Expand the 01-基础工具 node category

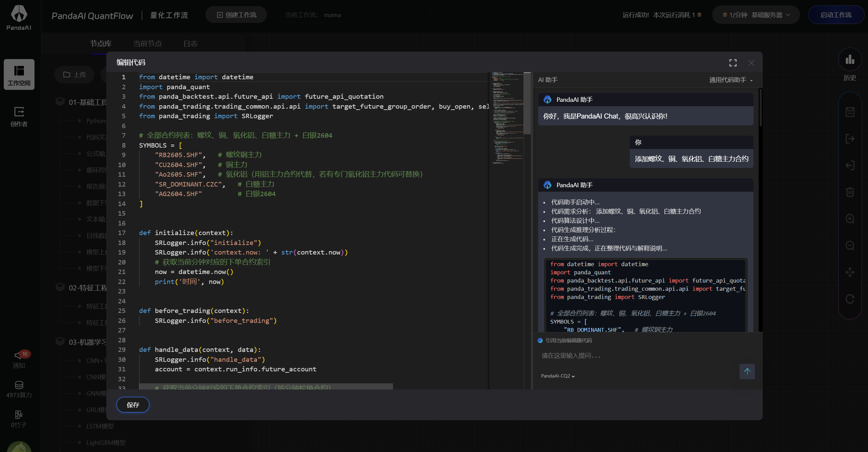click(88, 102)
